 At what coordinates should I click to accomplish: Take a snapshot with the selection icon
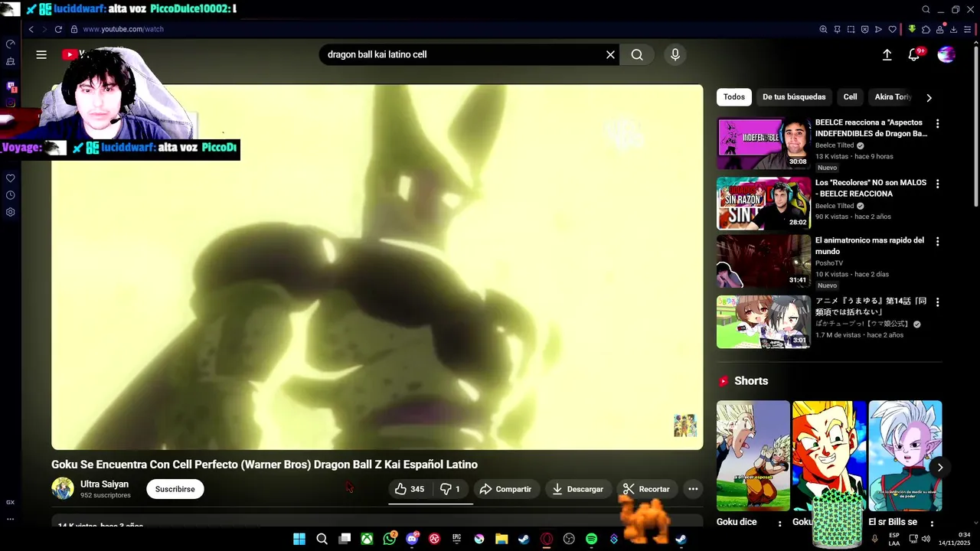[851, 29]
